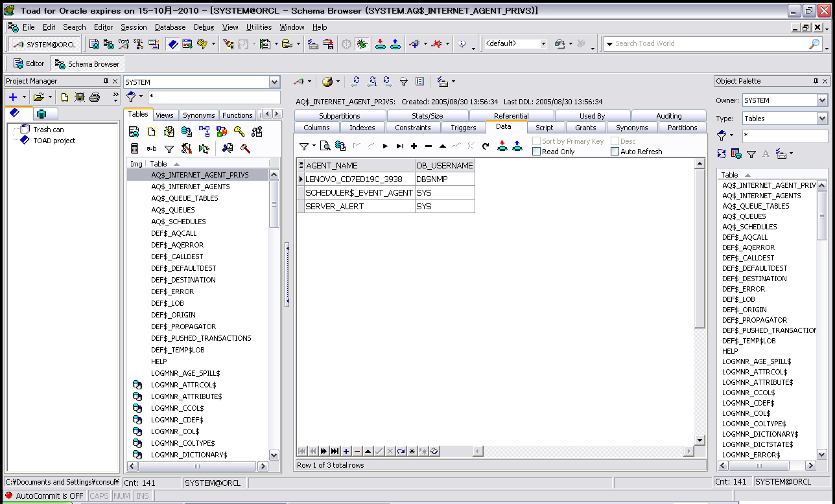Click the insert row plus icon in Data toolbar
This screenshot has height=504, width=835.
coord(414,146)
